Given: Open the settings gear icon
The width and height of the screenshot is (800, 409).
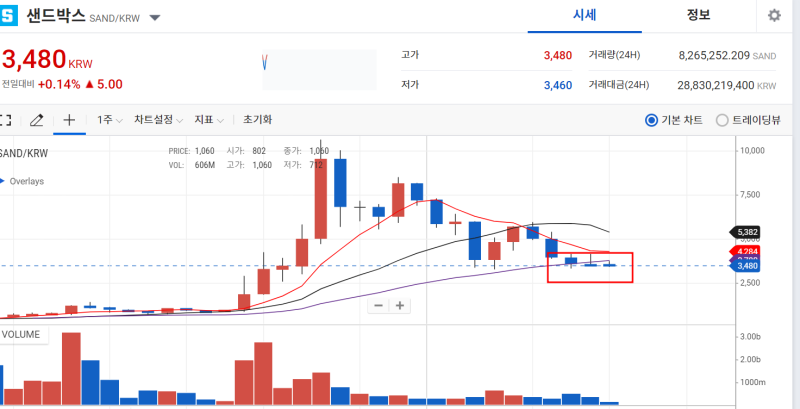Looking at the screenshot, I should pos(774,16).
